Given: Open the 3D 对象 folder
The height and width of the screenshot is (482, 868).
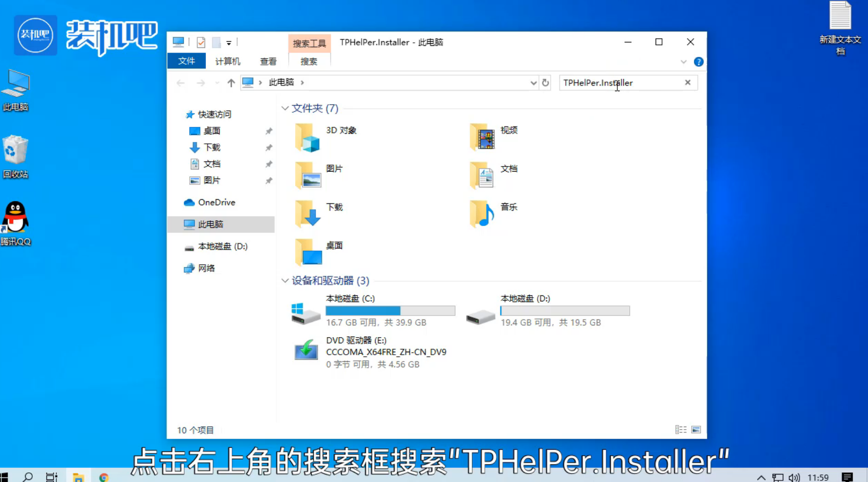Looking at the screenshot, I should coord(308,137).
